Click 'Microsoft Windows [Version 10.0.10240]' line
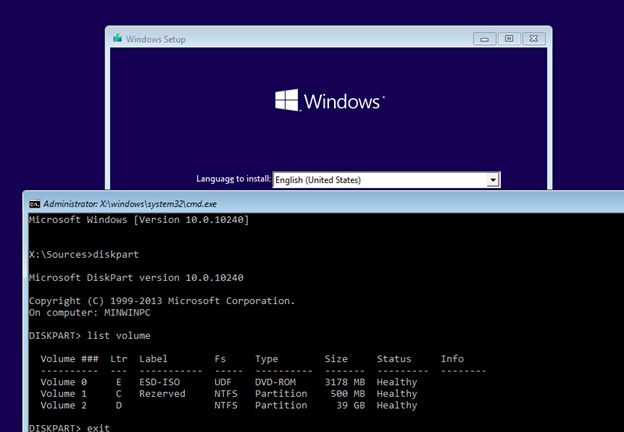This screenshot has height=432, width=624. pyautogui.click(x=139, y=220)
